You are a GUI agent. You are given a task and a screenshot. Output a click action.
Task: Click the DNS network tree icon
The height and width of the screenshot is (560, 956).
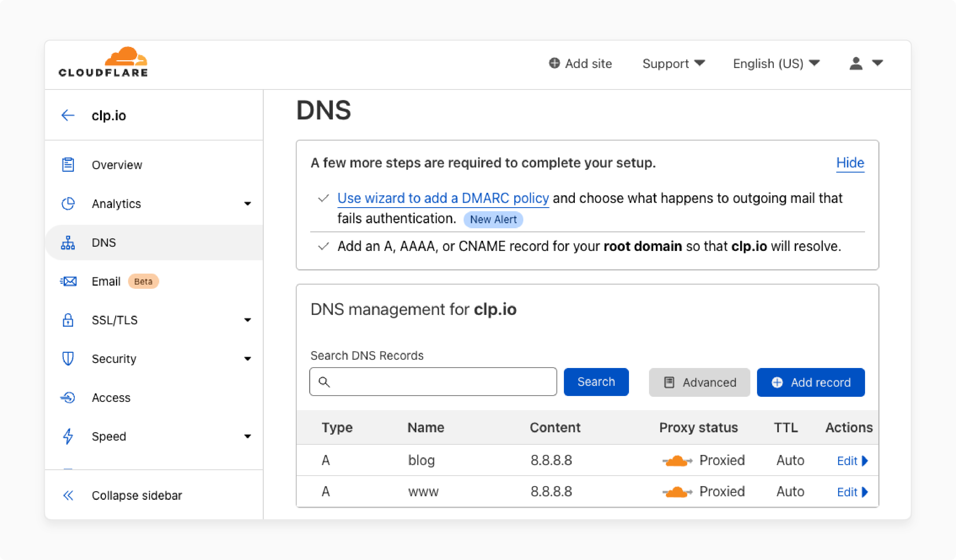point(68,243)
